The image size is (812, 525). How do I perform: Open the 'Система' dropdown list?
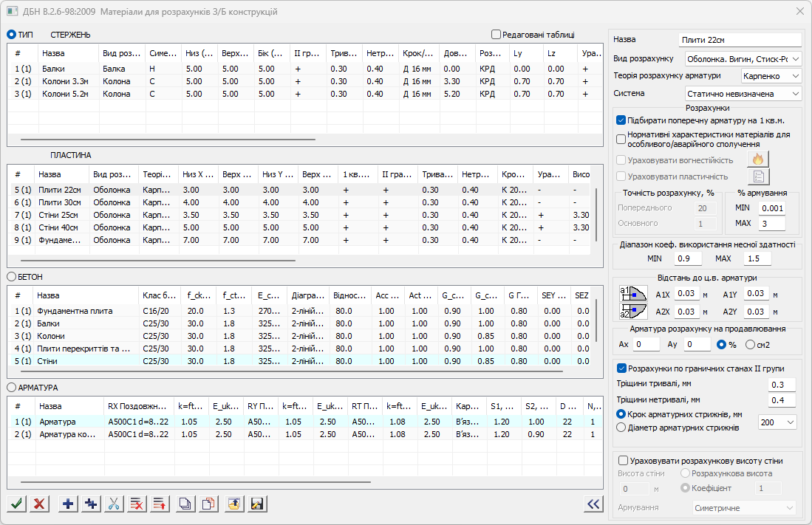743,94
